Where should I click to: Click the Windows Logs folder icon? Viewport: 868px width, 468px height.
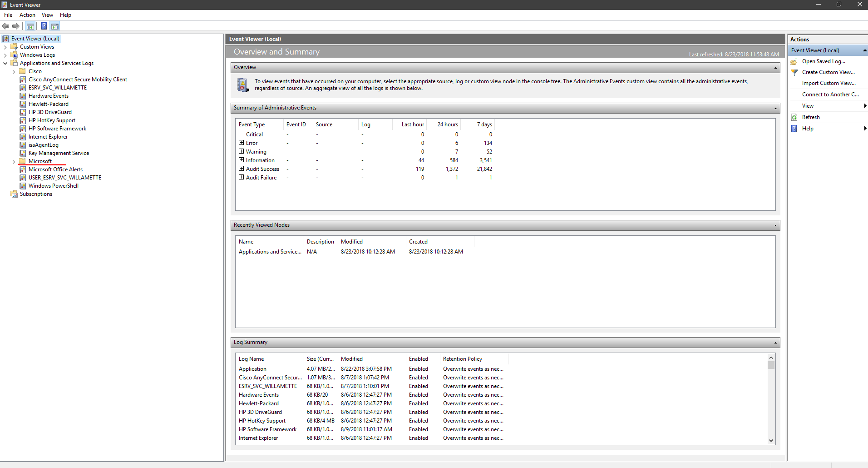pos(14,55)
